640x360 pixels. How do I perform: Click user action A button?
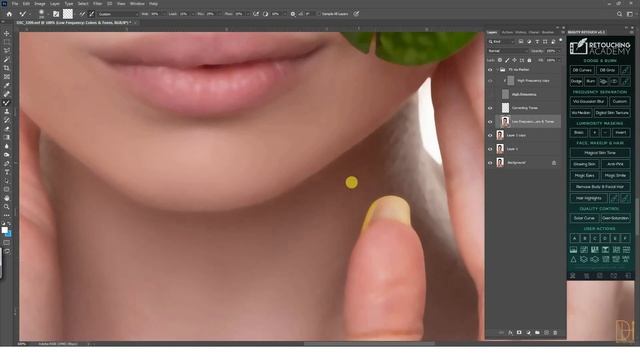(x=574, y=238)
